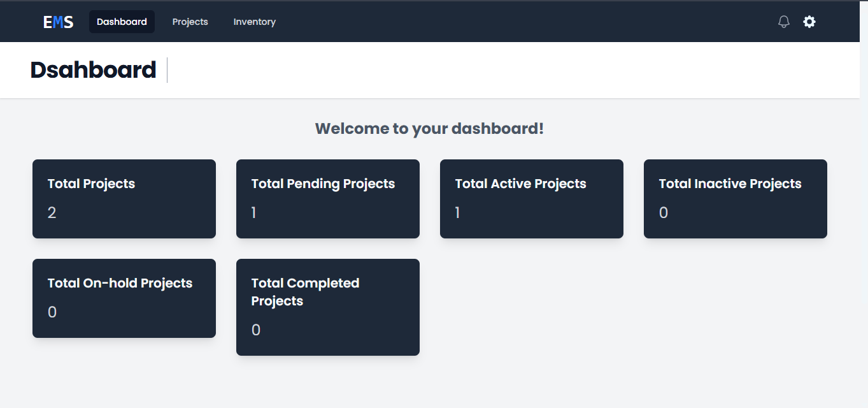The width and height of the screenshot is (868, 408).
Task: Click the on-hold projects count 0
Action: coord(52,312)
